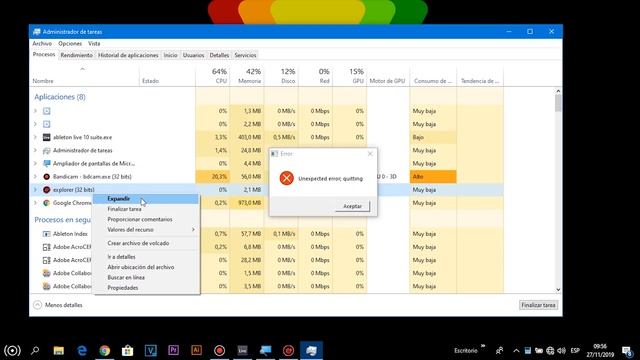
Task: Click the Administrador de tareas process icon
Action: click(x=47, y=151)
